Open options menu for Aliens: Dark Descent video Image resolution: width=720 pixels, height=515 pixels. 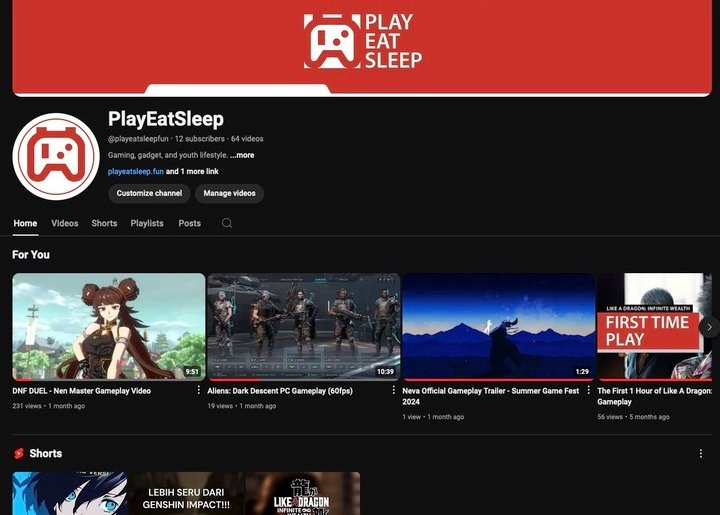394,390
